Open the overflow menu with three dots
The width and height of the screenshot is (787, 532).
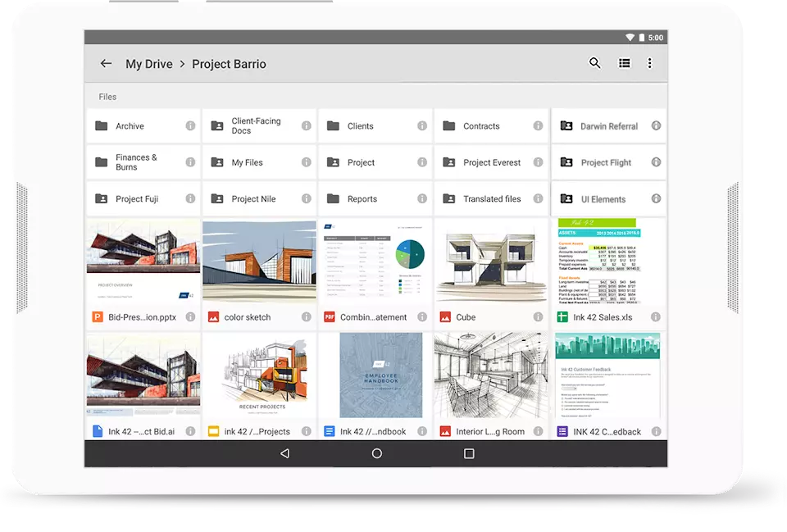click(650, 63)
